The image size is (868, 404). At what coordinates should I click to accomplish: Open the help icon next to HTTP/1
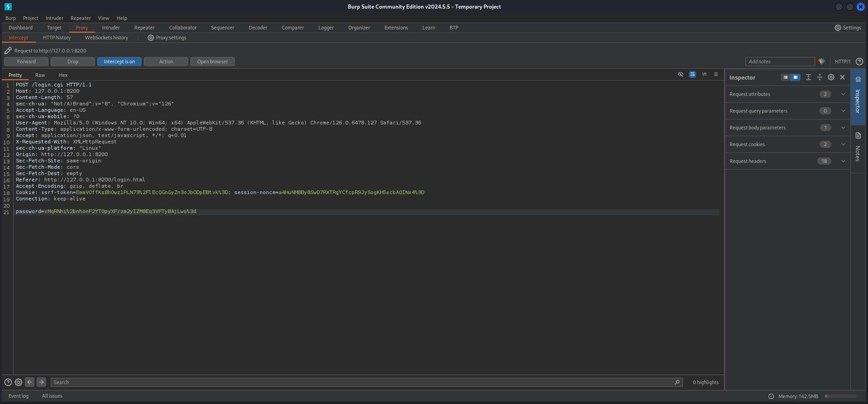click(859, 62)
